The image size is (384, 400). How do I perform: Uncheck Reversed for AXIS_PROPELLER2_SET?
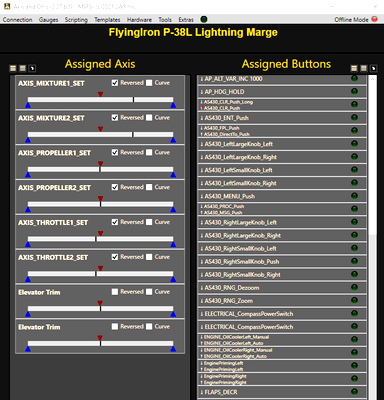tap(115, 187)
